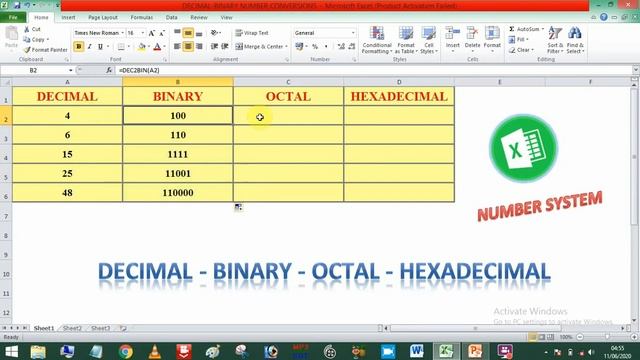Toggle align text right
This screenshot has width=640, height=360.
(x=199, y=47)
